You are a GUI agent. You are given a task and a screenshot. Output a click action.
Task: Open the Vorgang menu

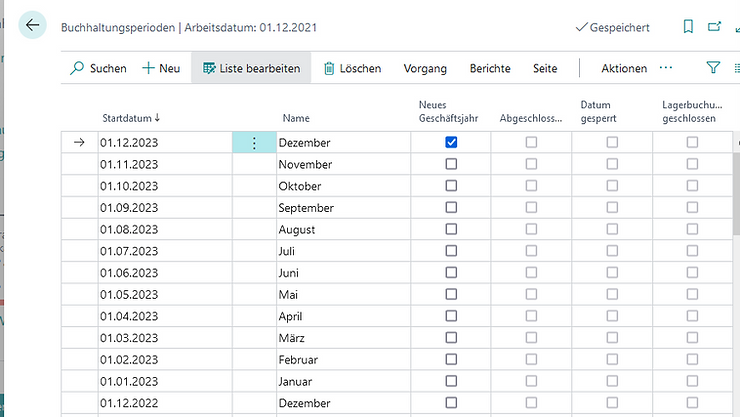coord(425,68)
